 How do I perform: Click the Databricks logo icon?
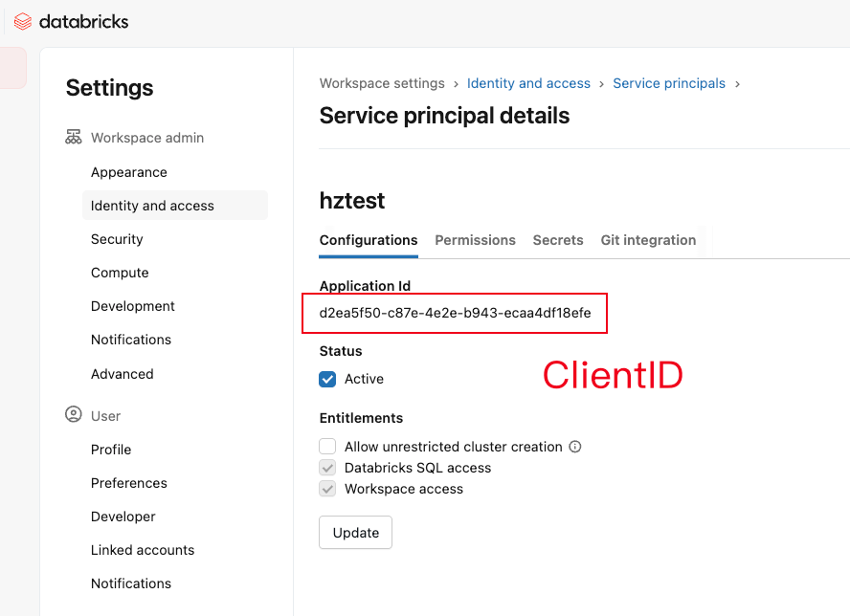(x=23, y=22)
